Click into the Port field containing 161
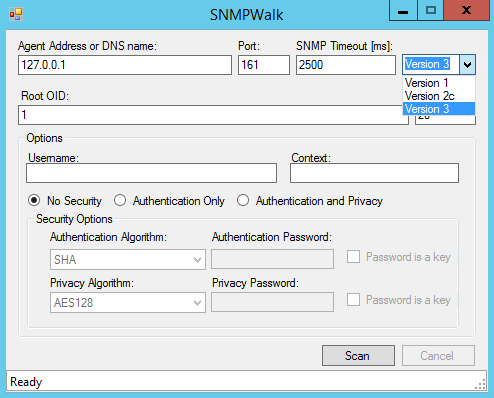This screenshot has width=494, height=398. coord(264,65)
